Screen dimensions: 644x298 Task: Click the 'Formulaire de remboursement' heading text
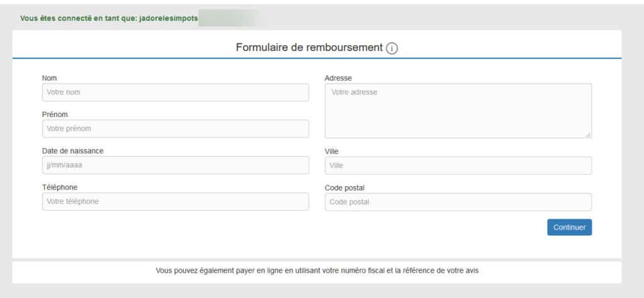(309, 47)
